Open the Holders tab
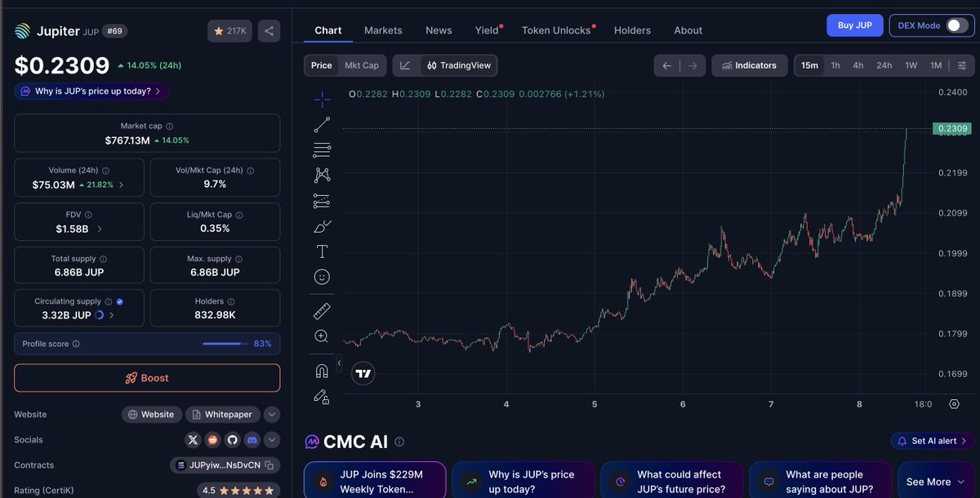The width and height of the screenshot is (980, 498). tap(632, 30)
